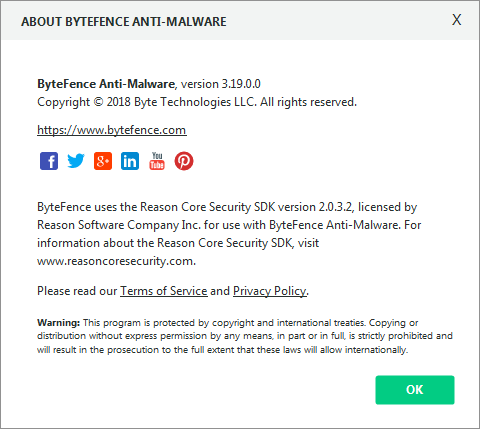Click the 'Reason Core Security SDK version 2.0.3.2' text

click(246, 207)
